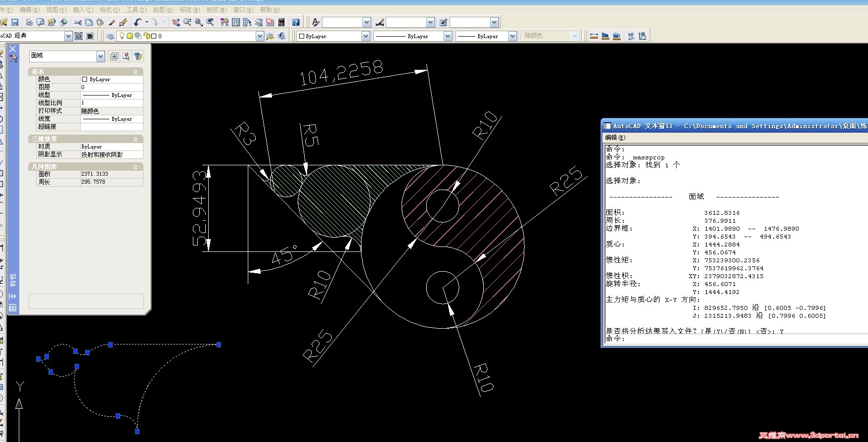Open 编辑(E) menu in AutoCAD text window
The height and width of the screenshot is (442, 868).
point(615,138)
